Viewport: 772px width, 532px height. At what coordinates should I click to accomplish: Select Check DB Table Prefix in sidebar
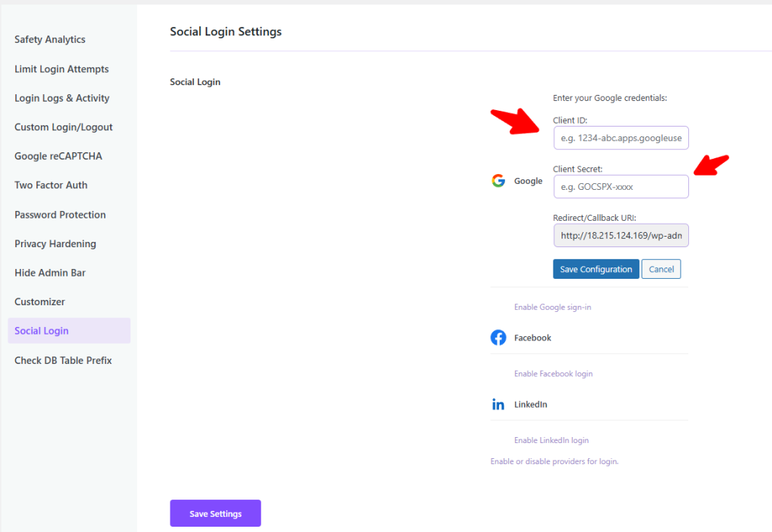(x=63, y=360)
